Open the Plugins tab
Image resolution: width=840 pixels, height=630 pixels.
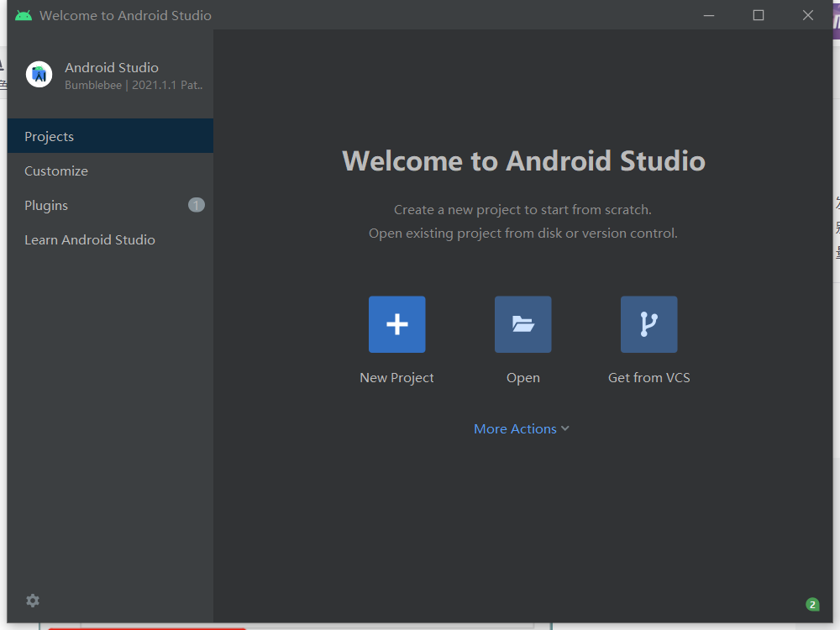(x=110, y=205)
